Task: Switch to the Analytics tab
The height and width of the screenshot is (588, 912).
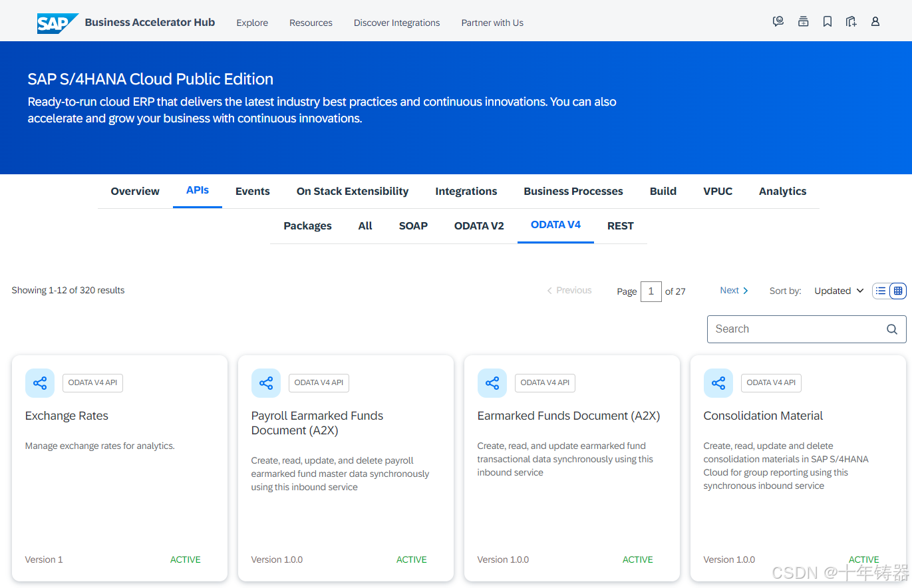Action: 782,191
